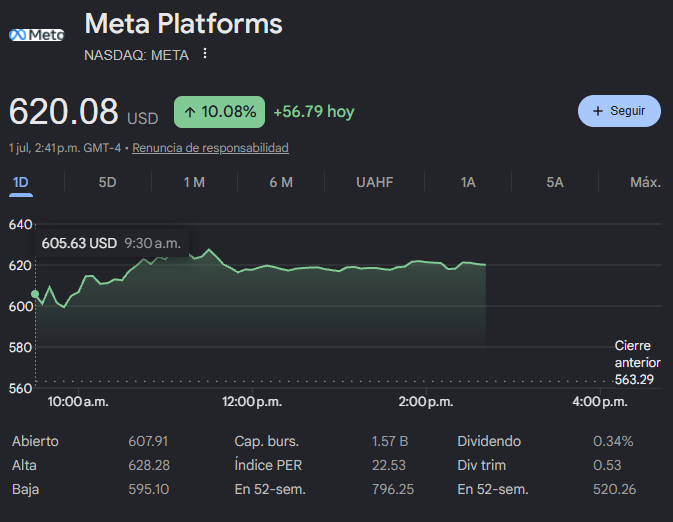This screenshot has height=522, width=673.
Task: Switch to the 5A time range tab
Action: pos(555,182)
